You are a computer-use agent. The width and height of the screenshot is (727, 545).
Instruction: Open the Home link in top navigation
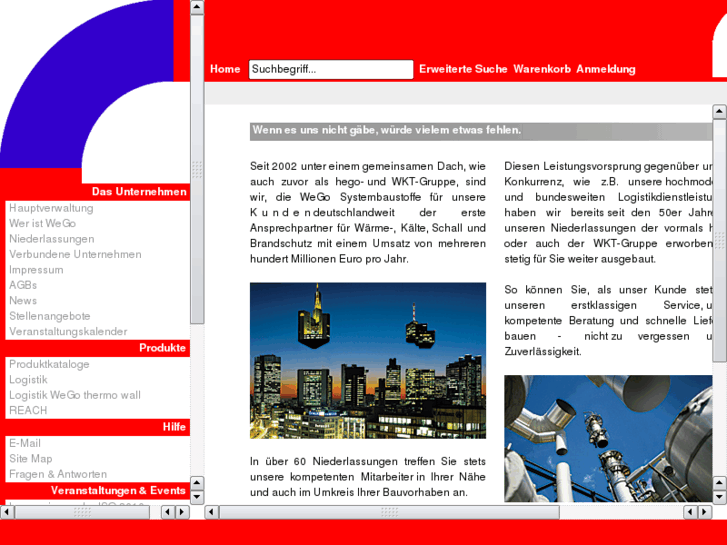coord(225,69)
